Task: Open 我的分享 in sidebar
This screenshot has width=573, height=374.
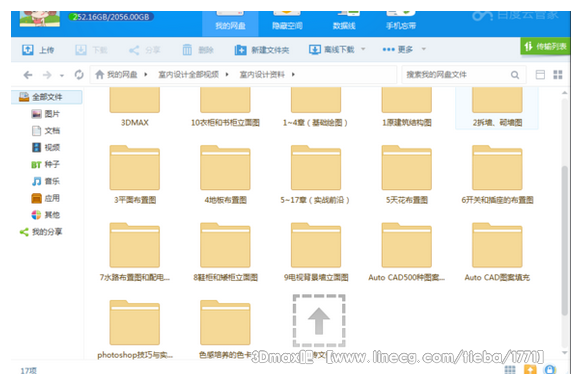Action: (x=41, y=232)
